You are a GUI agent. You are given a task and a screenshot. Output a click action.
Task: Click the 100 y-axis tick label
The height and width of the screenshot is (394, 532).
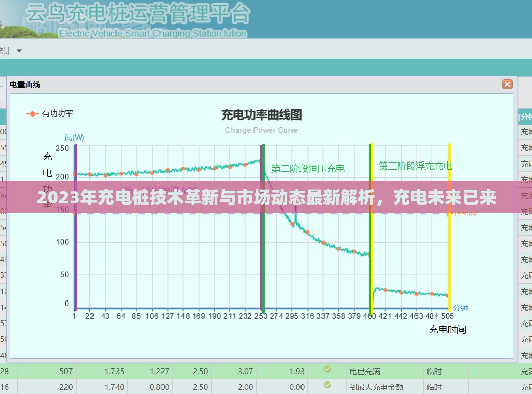click(62, 242)
